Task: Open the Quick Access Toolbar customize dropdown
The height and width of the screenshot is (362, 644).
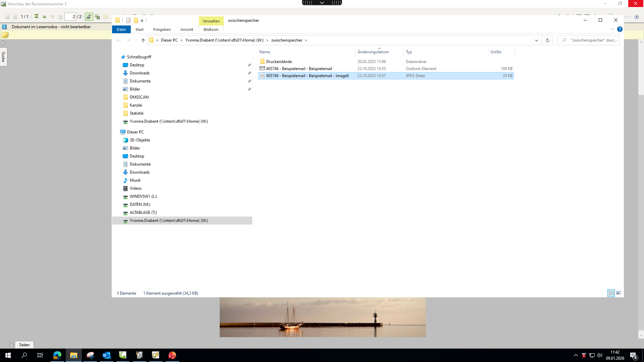Action: pyautogui.click(x=142, y=21)
